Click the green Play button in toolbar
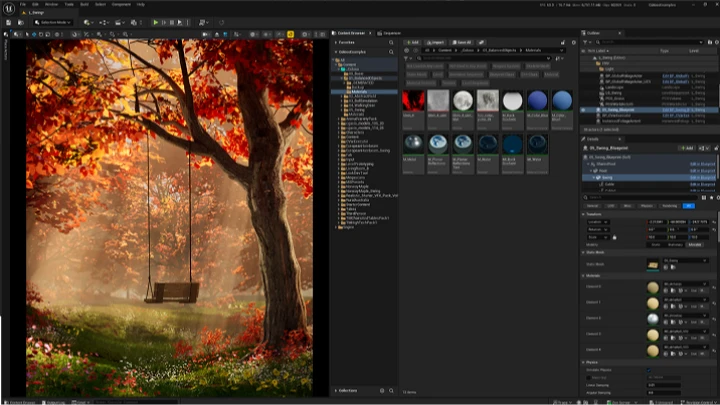720x405 pixels. pos(156,22)
